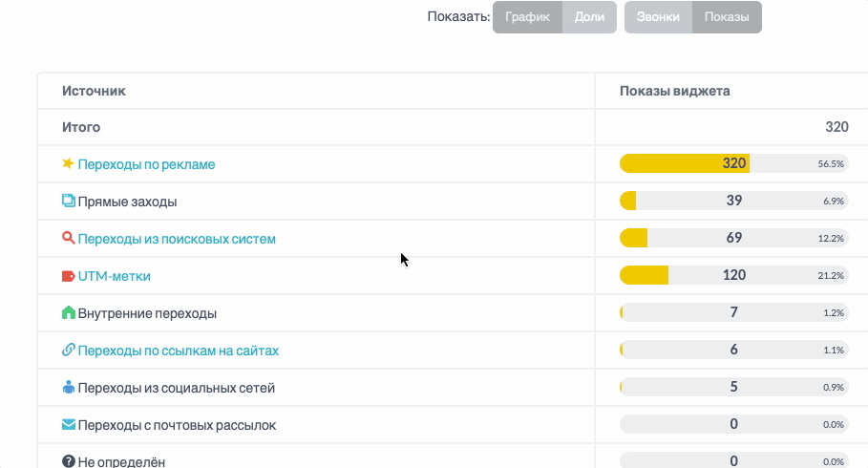The height and width of the screenshot is (468, 868).
Task: Open Переходы из поисковых систем link
Action: tap(177, 240)
